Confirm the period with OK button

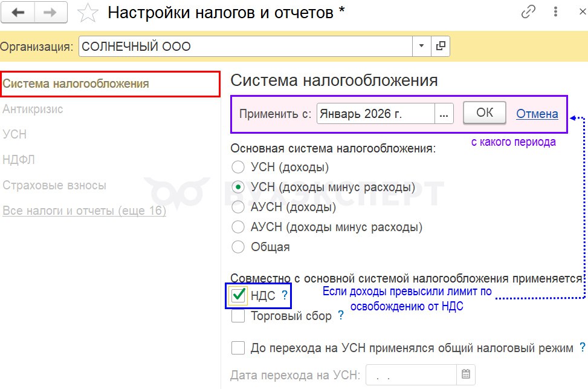485,113
